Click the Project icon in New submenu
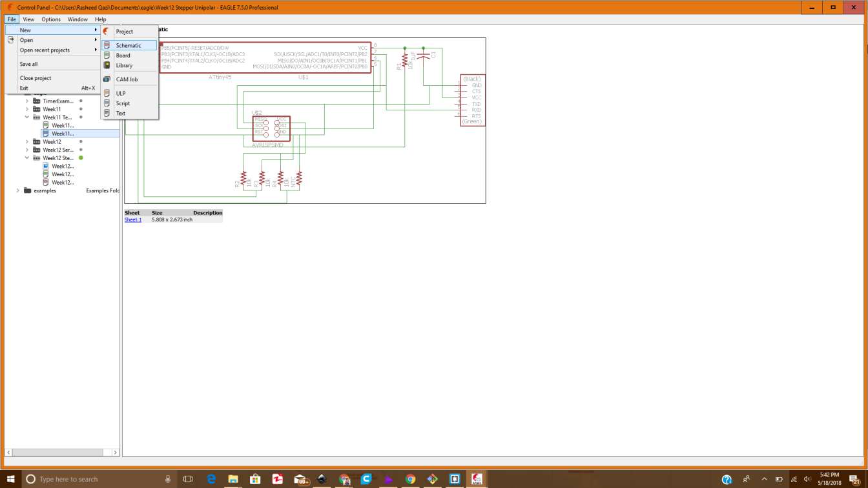 click(x=107, y=31)
